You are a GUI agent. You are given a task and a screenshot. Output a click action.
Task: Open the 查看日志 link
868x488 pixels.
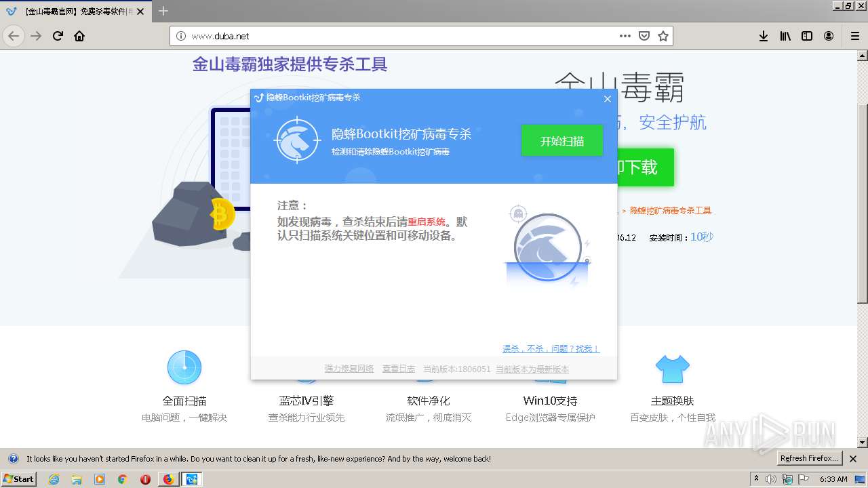point(399,369)
